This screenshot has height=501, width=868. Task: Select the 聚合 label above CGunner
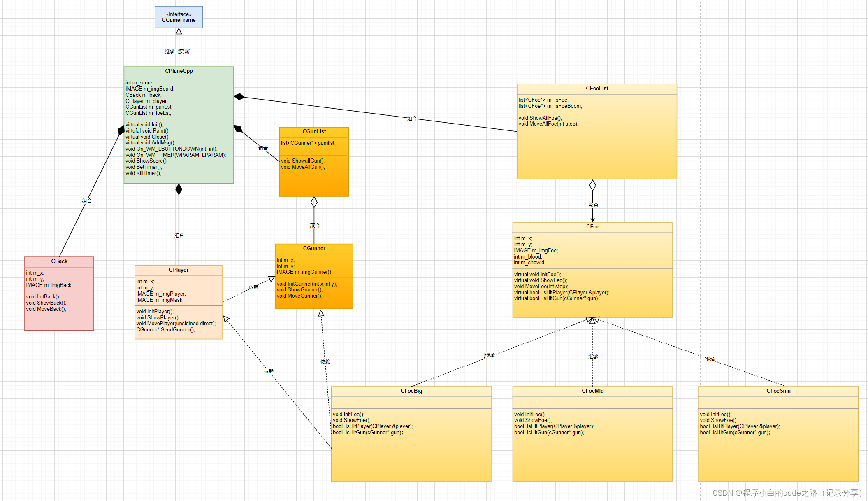[x=315, y=225]
